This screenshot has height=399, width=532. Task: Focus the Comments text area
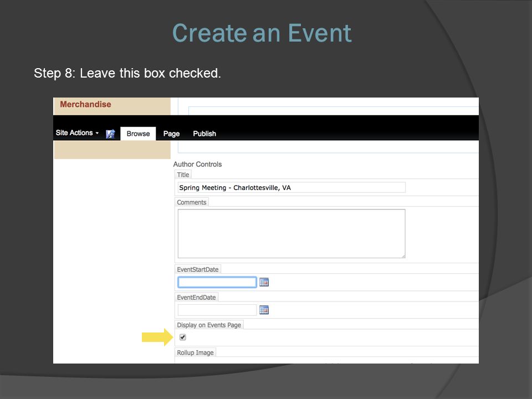coord(291,233)
